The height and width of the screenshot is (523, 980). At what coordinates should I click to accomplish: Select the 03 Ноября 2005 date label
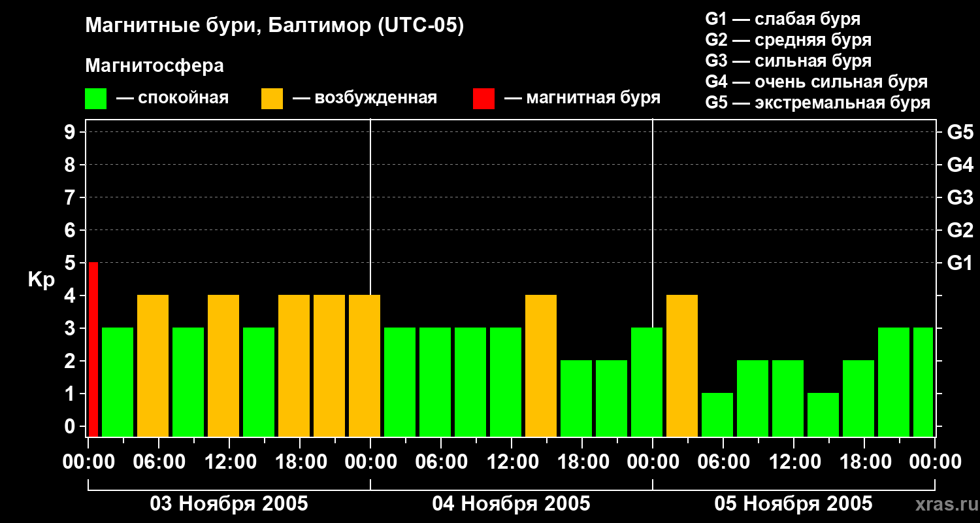tap(229, 504)
